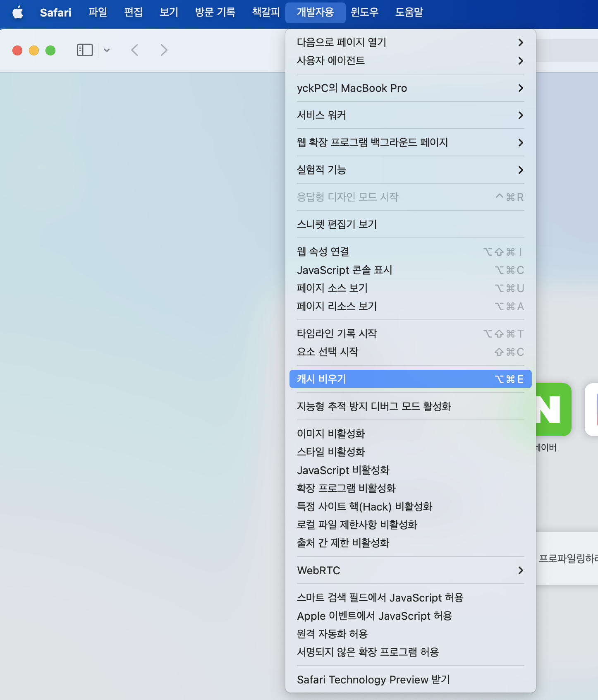Choose JavaScript 콘솔 표시

[x=410, y=270]
